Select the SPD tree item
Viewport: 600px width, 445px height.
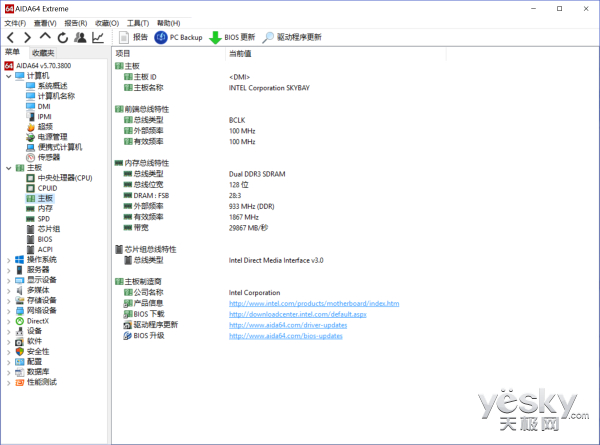click(x=38, y=219)
